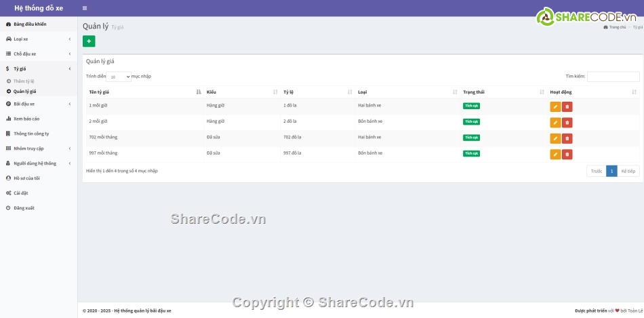Sort by the "Trạng thái" column sort icon

542,92
